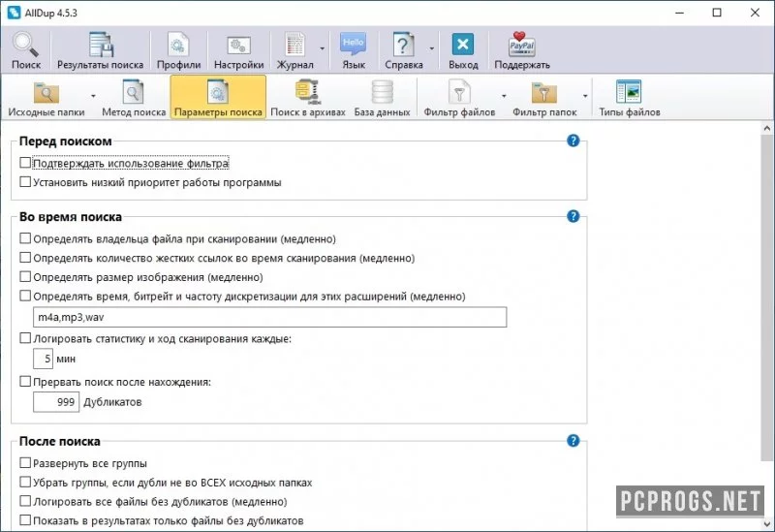Screen dimensions: 775x532
Task: Click the Поддержать PayPal icon
Action: [522, 44]
